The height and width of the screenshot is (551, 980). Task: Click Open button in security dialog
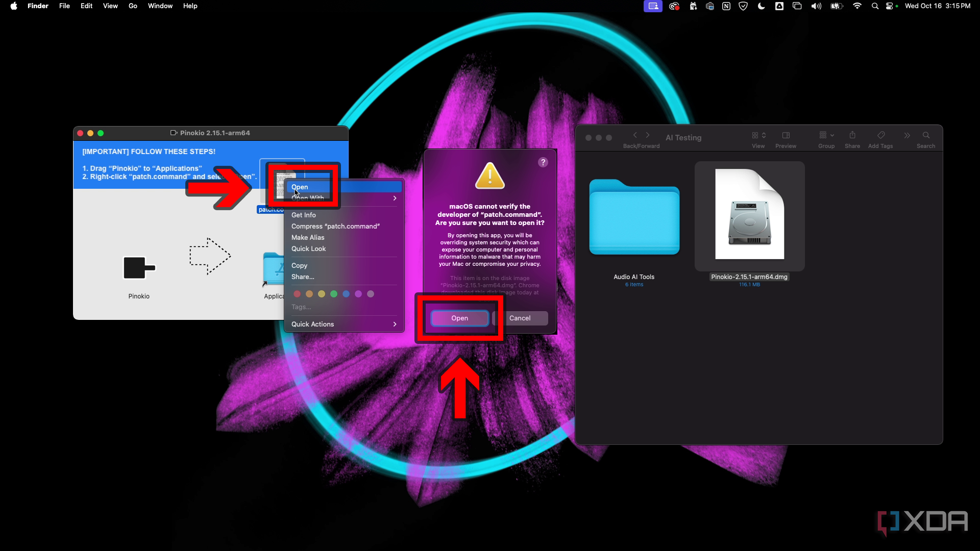tap(459, 318)
